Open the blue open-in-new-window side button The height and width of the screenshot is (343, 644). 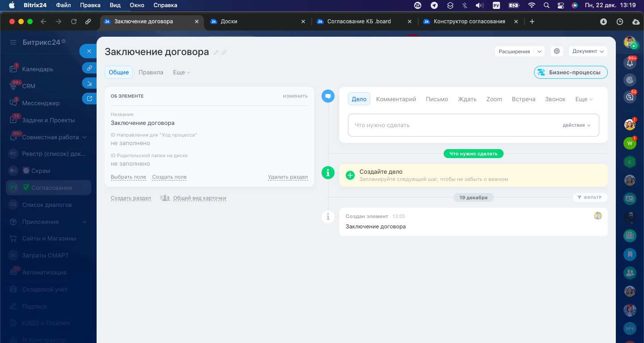(89, 99)
